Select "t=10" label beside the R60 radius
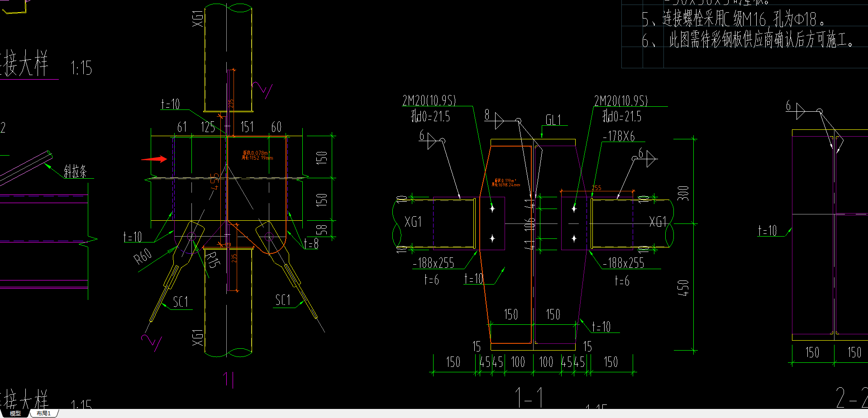 point(133,237)
